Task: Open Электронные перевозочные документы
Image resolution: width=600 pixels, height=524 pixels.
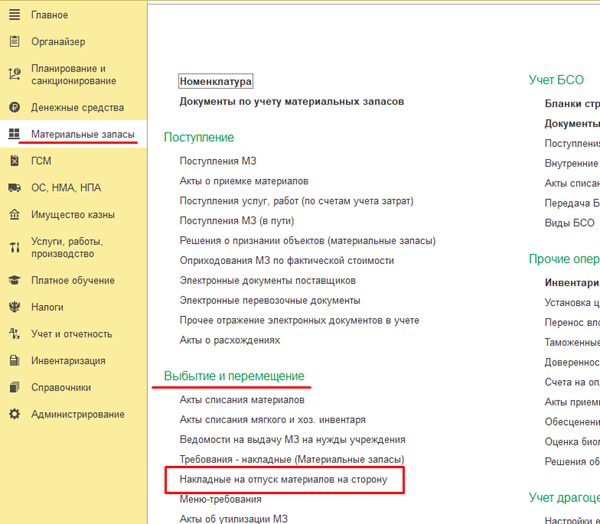Action: [270, 300]
